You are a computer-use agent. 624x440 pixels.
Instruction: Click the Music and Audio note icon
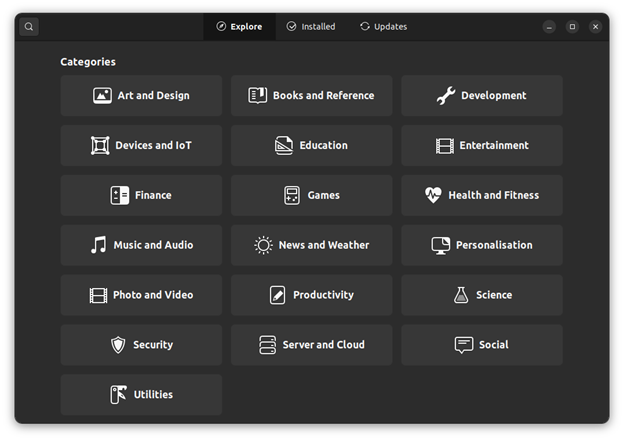(99, 245)
